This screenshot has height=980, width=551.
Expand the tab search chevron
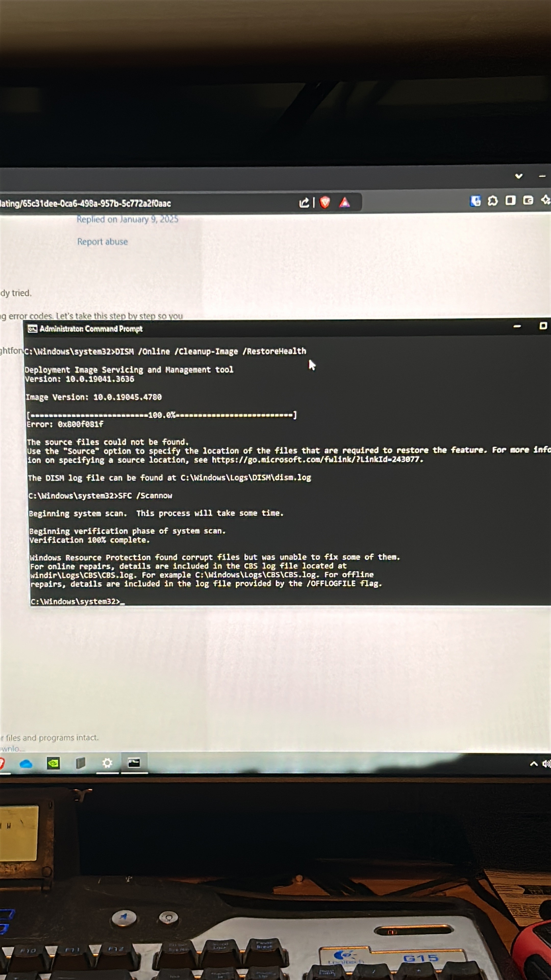(519, 176)
